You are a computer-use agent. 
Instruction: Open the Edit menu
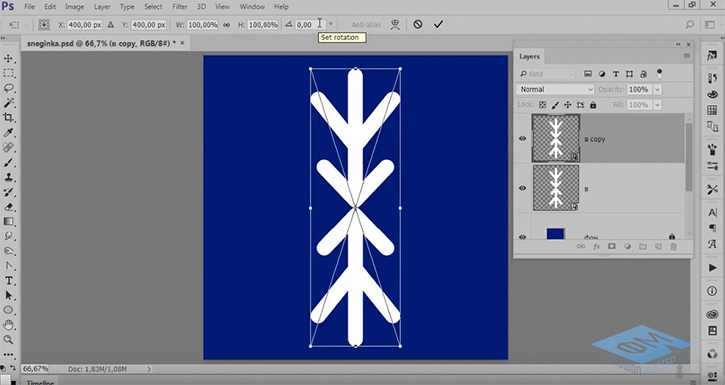50,7
